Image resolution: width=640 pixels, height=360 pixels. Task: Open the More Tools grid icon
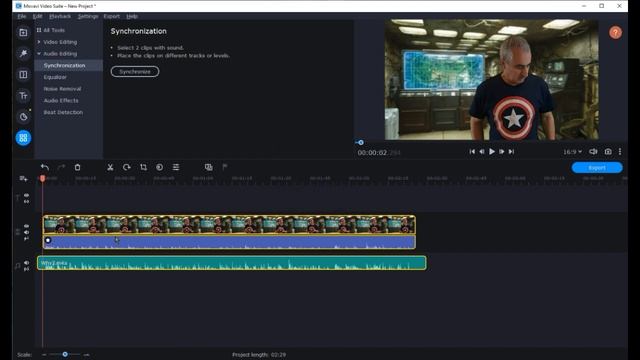click(23, 138)
